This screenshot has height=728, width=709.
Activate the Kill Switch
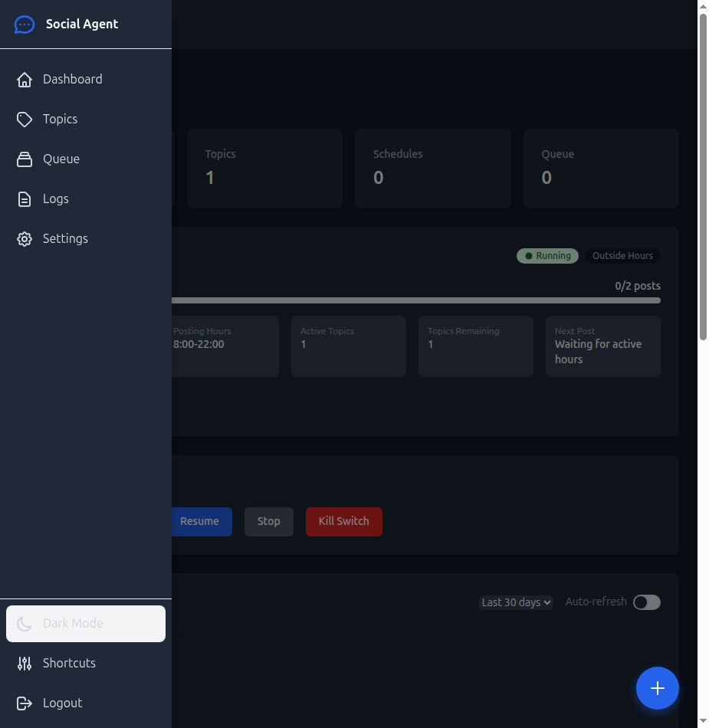343,521
